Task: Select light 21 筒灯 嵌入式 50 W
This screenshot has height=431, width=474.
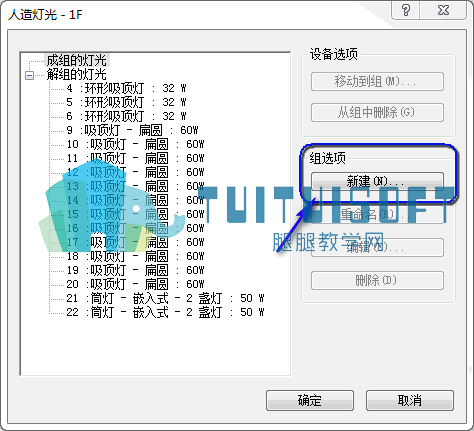Action: click(165, 298)
